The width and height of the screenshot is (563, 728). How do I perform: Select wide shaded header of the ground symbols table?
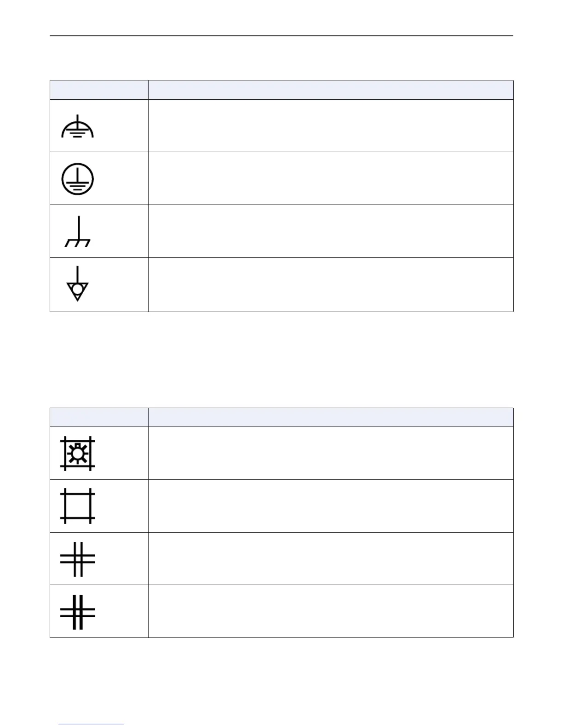point(331,90)
